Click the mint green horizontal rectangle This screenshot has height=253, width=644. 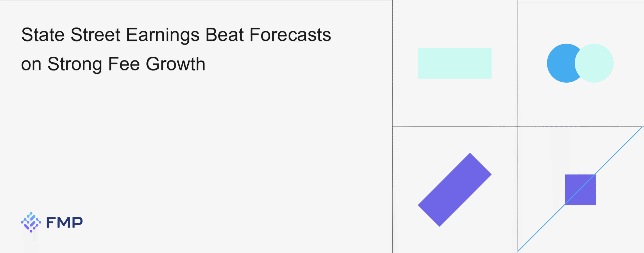coord(455,63)
